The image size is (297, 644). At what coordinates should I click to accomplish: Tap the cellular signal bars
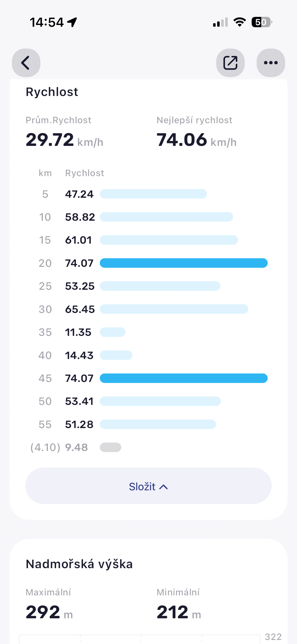click(x=220, y=22)
